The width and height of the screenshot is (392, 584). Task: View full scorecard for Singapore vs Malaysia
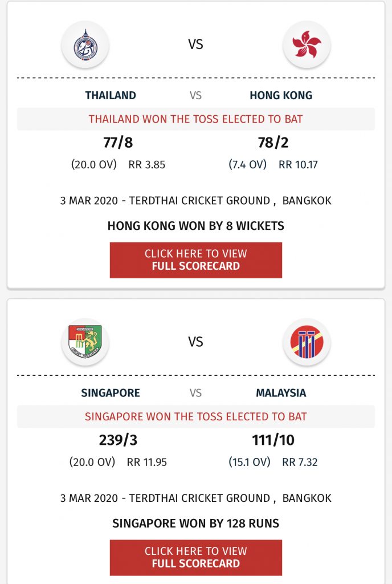click(x=195, y=558)
